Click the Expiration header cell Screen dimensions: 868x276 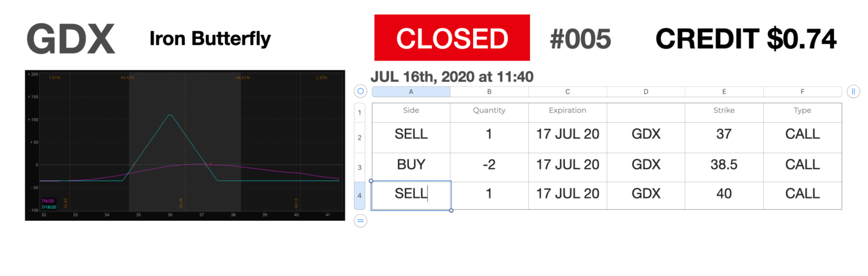567,110
